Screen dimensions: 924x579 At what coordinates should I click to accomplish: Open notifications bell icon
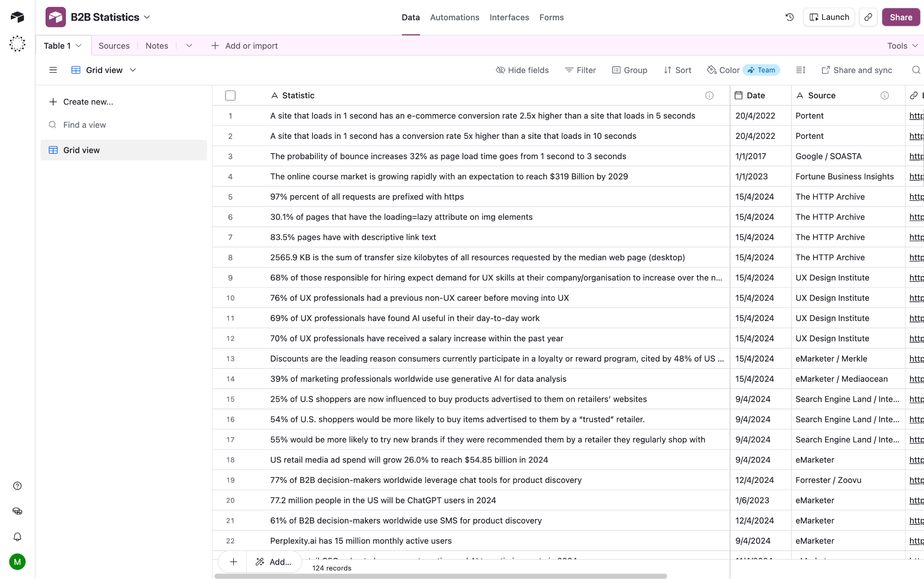click(x=17, y=537)
